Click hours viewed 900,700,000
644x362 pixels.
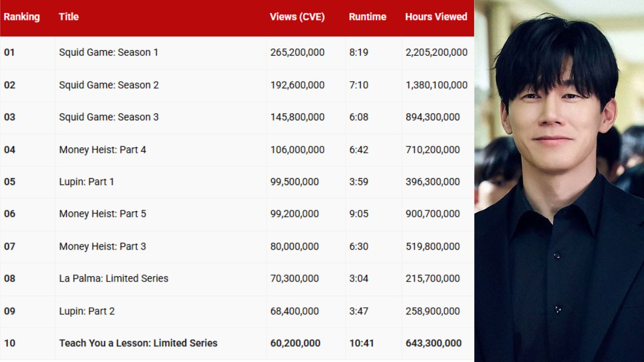433,214
